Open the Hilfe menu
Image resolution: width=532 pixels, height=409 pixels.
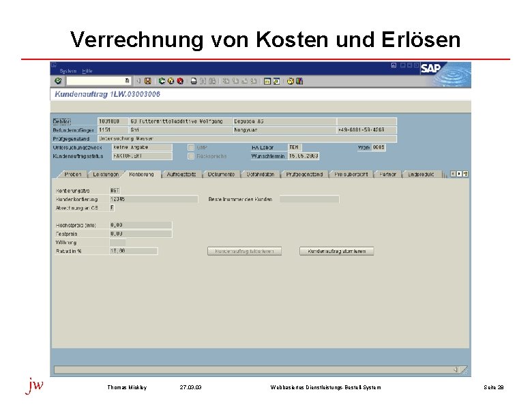pyautogui.click(x=87, y=71)
